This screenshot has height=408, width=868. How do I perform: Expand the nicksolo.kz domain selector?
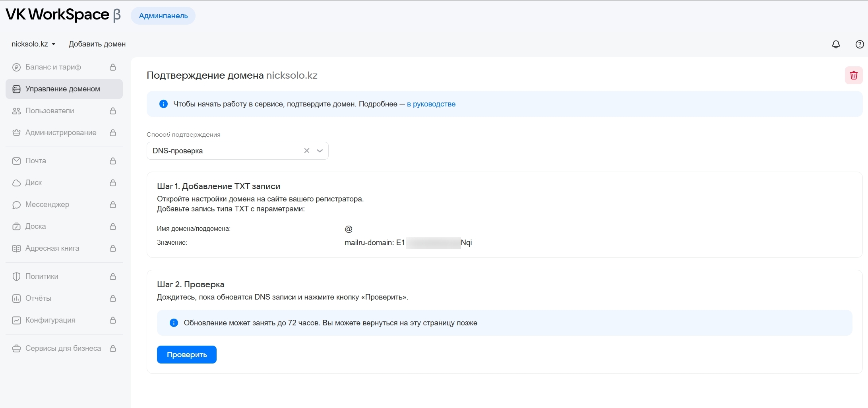click(x=33, y=44)
